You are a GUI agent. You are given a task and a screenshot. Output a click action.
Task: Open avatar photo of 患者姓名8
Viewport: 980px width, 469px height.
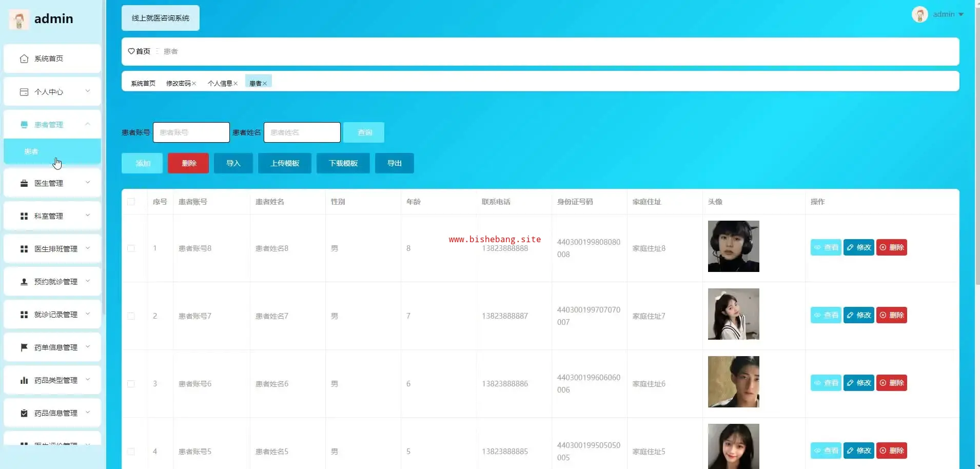(x=734, y=246)
